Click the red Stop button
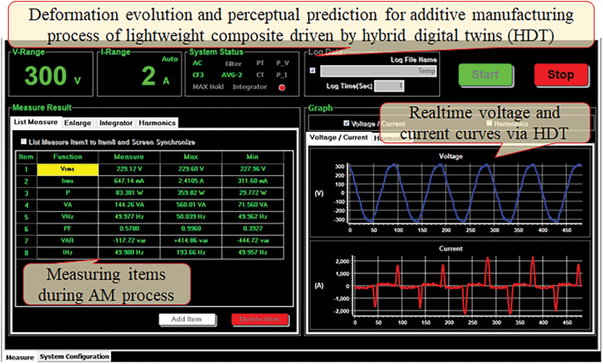 coord(561,75)
